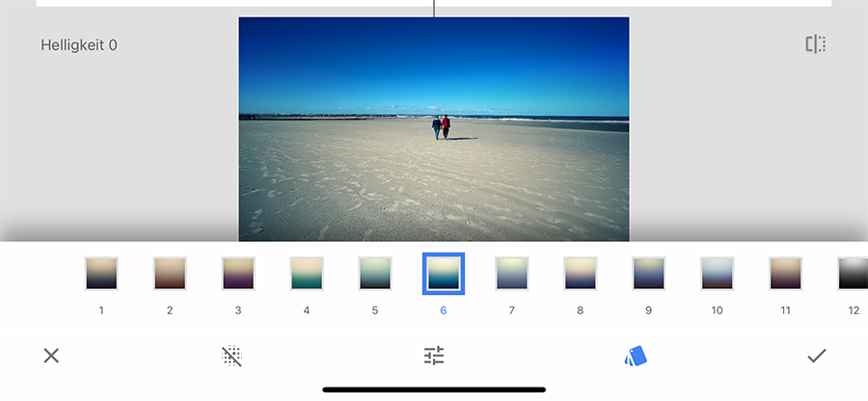Choose filter style 3 with purple gradient
The image size is (868, 401).
point(238,274)
